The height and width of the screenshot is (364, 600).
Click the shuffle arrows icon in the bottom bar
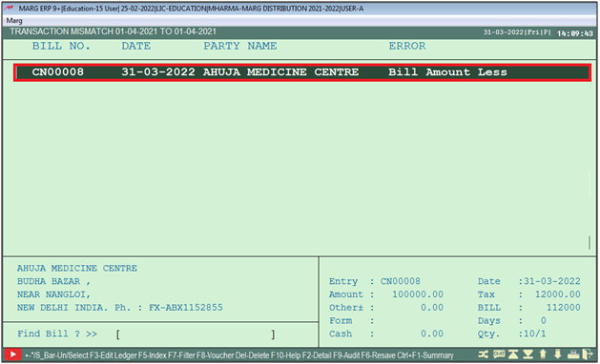coord(484,354)
